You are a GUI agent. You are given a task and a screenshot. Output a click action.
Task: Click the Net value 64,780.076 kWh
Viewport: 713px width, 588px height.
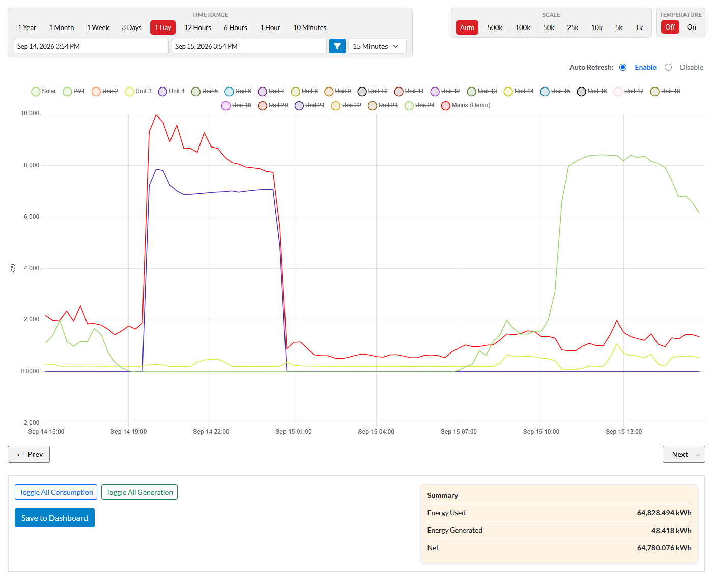pyautogui.click(x=664, y=548)
